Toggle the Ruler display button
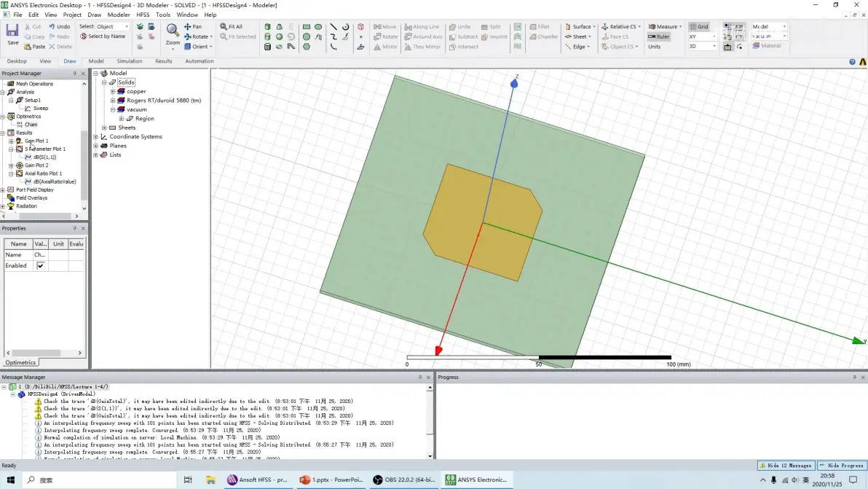The width and height of the screenshot is (868, 489). [659, 36]
